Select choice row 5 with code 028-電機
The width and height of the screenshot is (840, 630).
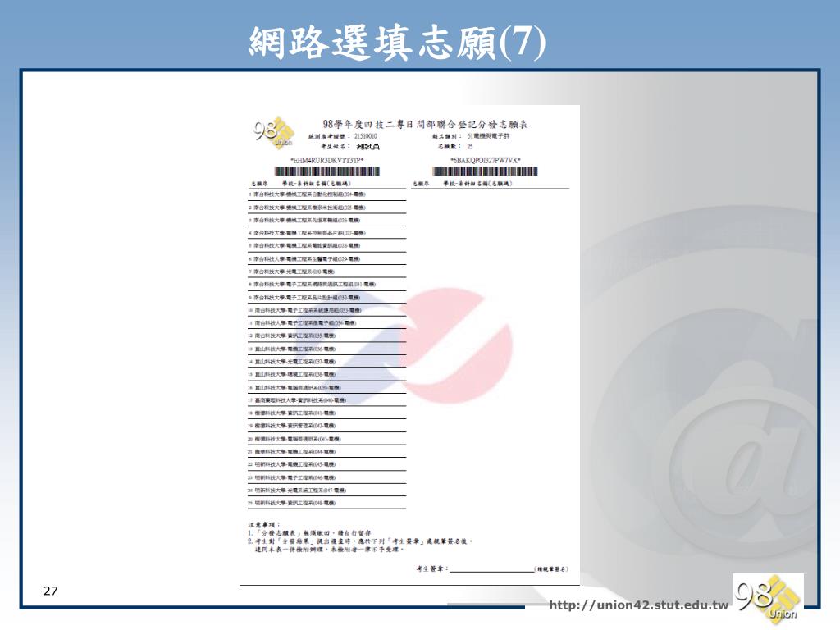pyautogui.click(x=326, y=246)
